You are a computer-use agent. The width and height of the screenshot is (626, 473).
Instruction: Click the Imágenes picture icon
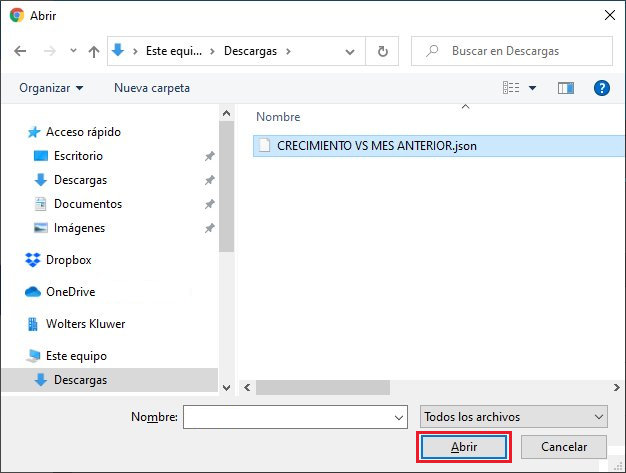pos(41,228)
